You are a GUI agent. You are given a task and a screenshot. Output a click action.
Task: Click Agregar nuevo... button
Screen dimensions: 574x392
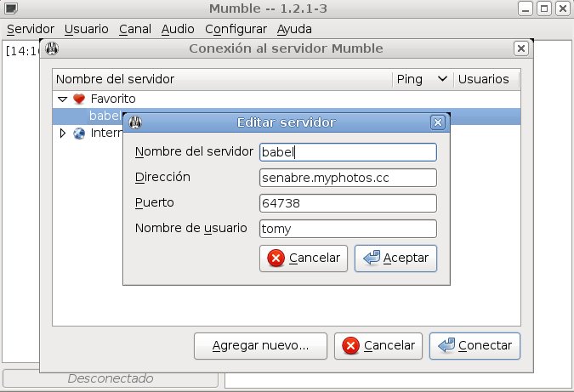point(261,345)
